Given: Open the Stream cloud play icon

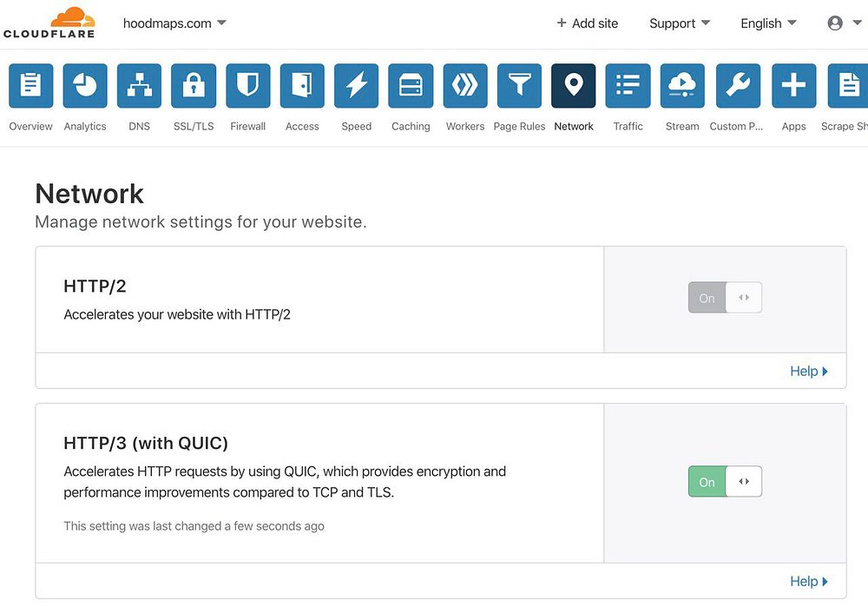Looking at the screenshot, I should [x=682, y=85].
